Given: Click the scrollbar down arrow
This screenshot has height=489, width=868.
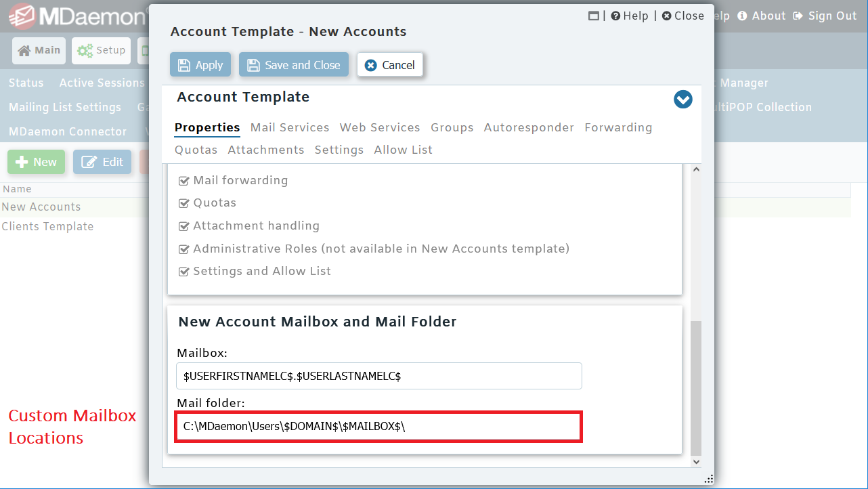Looking at the screenshot, I should tap(696, 461).
